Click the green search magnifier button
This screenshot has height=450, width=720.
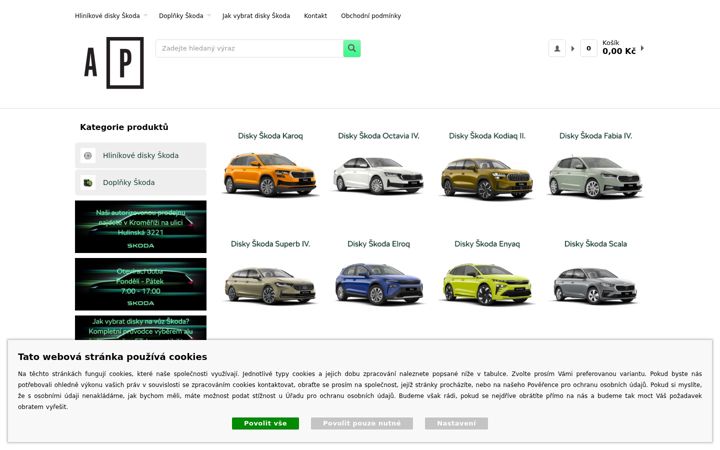pyautogui.click(x=352, y=48)
